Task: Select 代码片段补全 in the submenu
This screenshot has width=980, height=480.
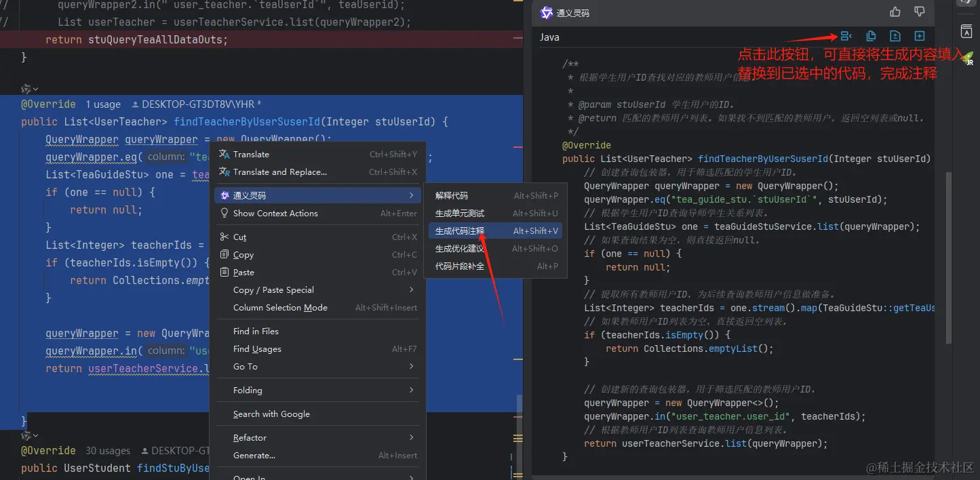Action: (x=496, y=266)
